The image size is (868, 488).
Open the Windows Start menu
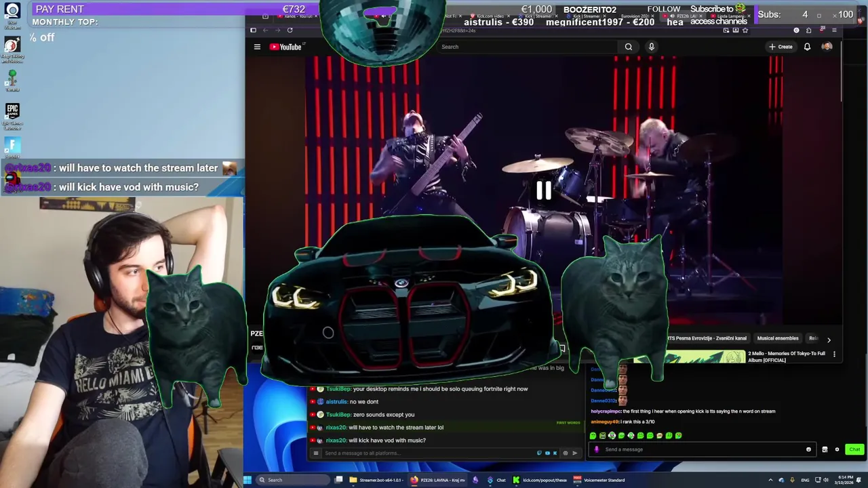tap(248, 480)
